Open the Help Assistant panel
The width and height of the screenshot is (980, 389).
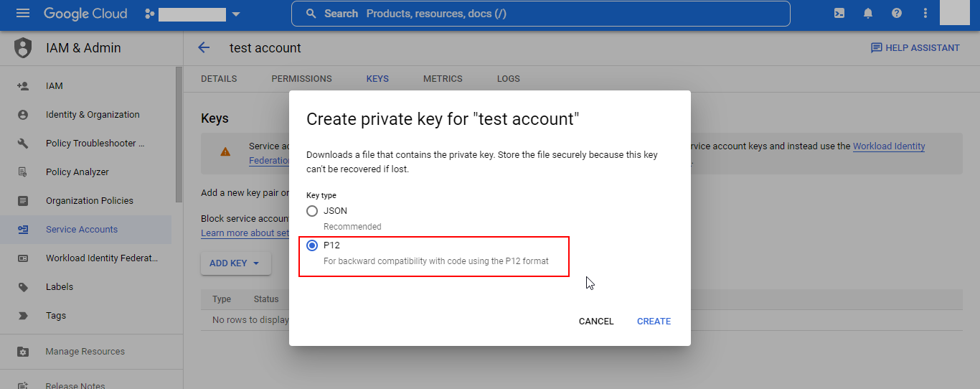pyautogui.click(x=915, y=48)
